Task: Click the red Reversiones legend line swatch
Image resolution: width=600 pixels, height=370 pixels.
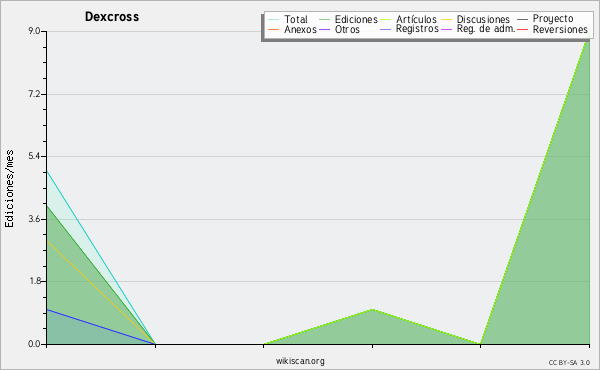Action: tap(522, 29)
